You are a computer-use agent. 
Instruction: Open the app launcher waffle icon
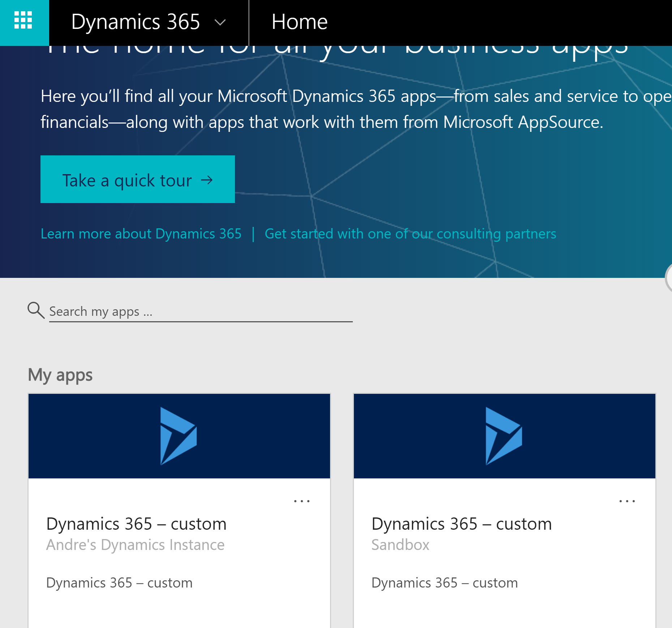pos(23,21)
